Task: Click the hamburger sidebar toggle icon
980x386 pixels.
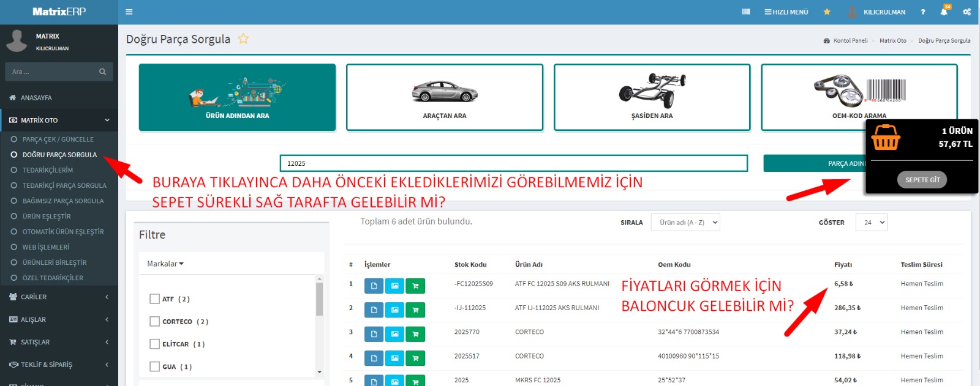Action: (129, 12)
